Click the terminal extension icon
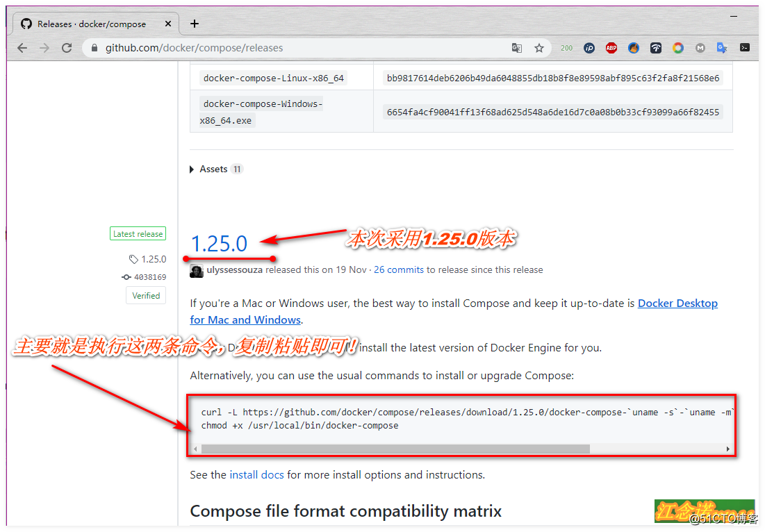The image size is (765, 532). click(x=745, y=48)
